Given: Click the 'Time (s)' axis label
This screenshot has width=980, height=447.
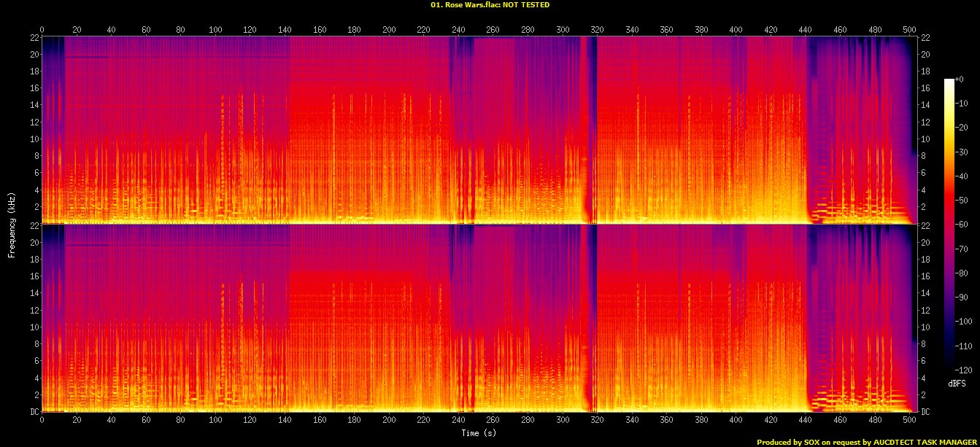Looking at the screenshot, I should 479,433.
